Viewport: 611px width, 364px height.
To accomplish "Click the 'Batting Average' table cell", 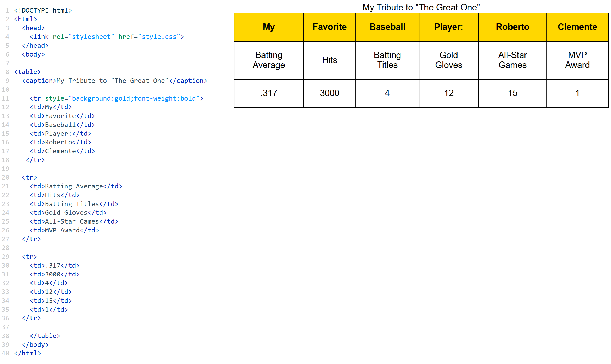I will click(x=269, y=60).
